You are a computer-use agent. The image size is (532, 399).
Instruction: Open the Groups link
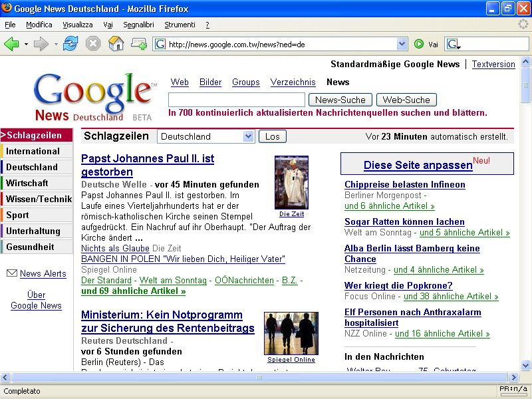pyautogui.click(x=246, y=82)
